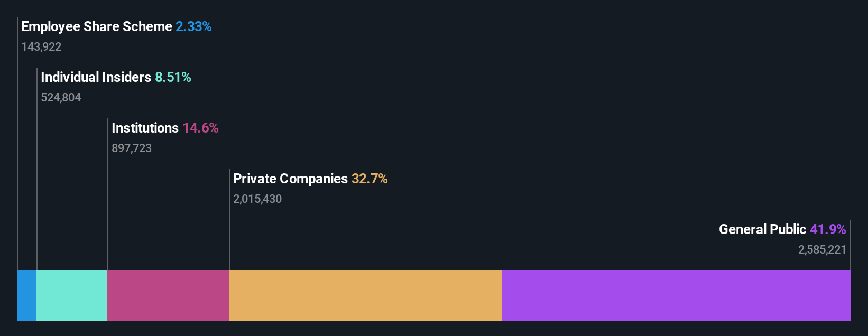Click the 524,804 share count

coord(61,98)
